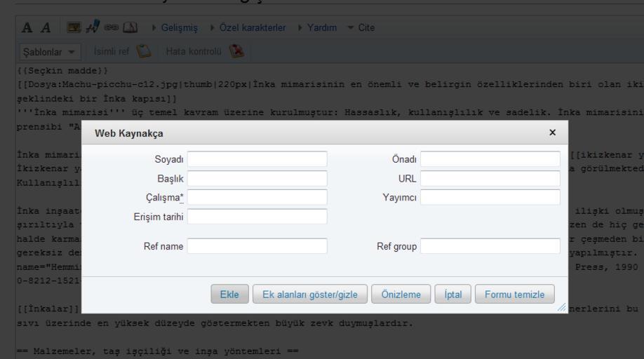The width and height of the screenshot is (644, 359).
Task: Focus the Erişim tarihi input field
Action: 257,217
